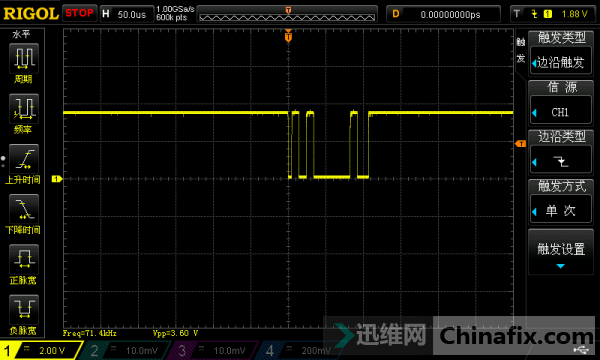Image resolution: width=600 pixels, height=360 pixels.
Task: Click the waveform memory position overview bar
Action: (287, 14)
